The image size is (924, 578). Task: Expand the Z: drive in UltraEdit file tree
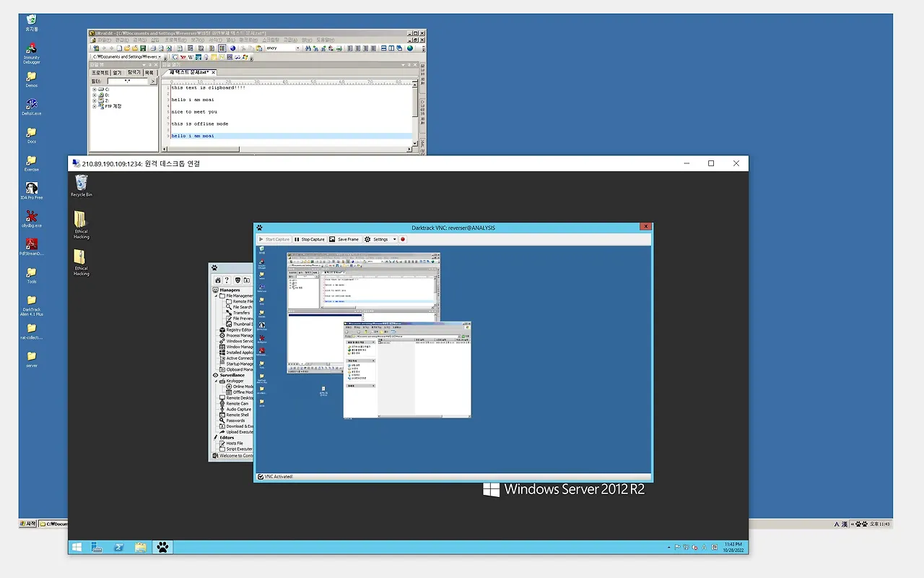click(94, 100)
